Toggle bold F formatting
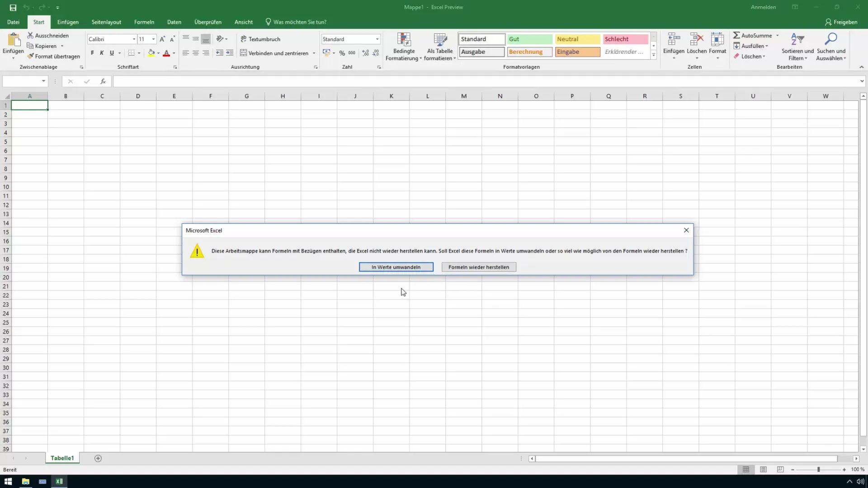Viewport: 868px width, 488px height. point(92,53)
